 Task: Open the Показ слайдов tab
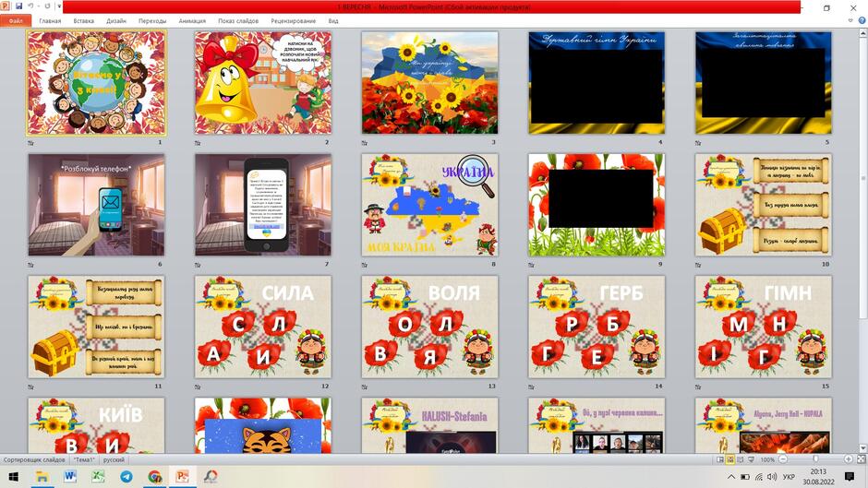tap(238, 21)
